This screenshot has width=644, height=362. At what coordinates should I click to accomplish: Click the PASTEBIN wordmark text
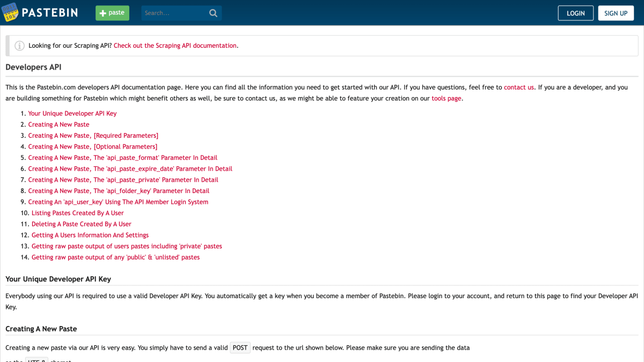click(x=50, y=13)
